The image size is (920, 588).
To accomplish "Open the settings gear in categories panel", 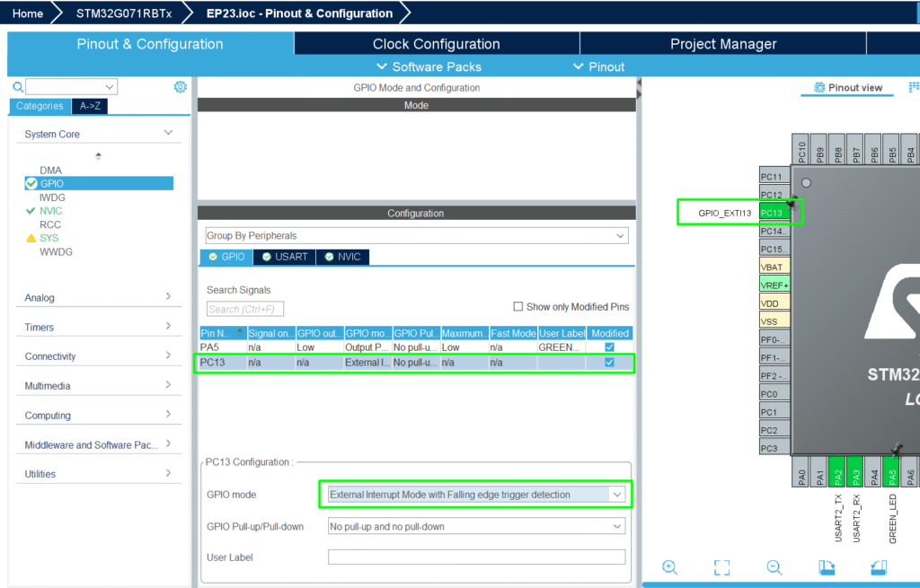I will [180, 87].
